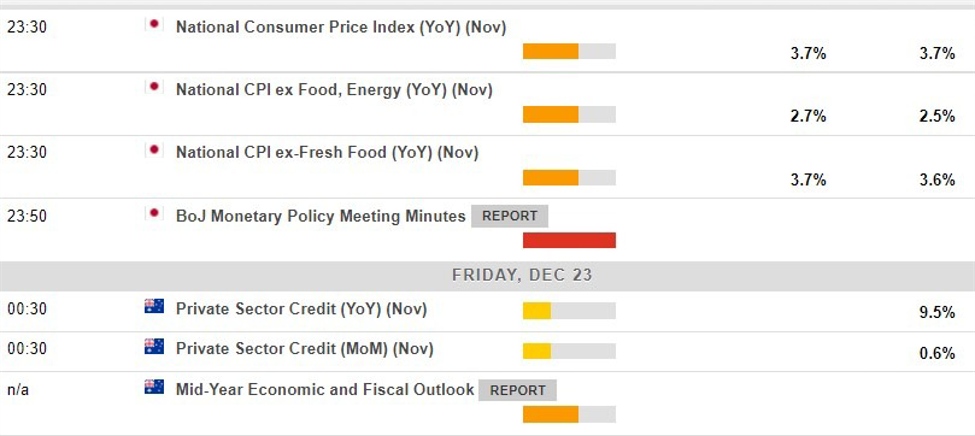Viewport: 975px width, 436px height.
Task: Open National Consumer Price Index (YoY) event
Action: pyautogui.click(x=338, y=27)
